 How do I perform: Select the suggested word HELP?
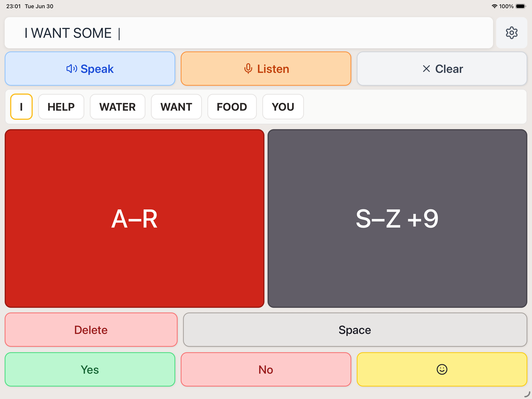61,107
